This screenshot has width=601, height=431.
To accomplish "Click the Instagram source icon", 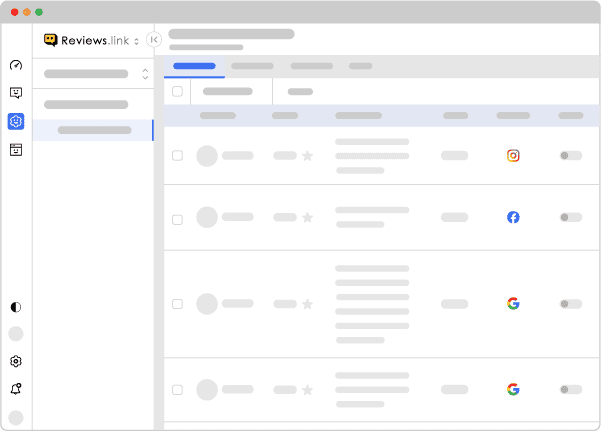I will click(513, 155).
